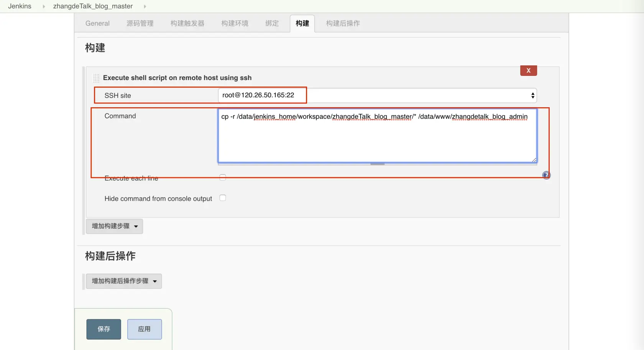The height and width of the screenshot is (350, 644).
Task: Open the 构建触发器 tab
Action: point(187,23)
